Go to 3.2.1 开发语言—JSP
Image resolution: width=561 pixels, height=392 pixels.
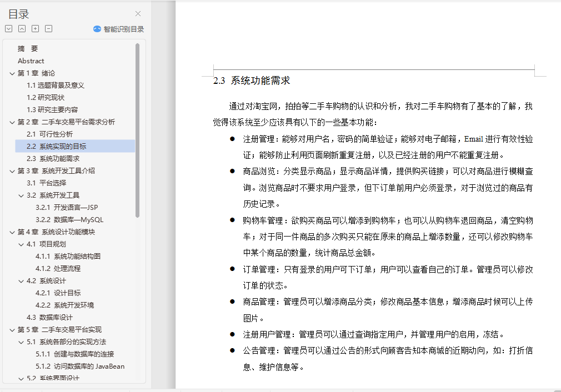(67, 208)
